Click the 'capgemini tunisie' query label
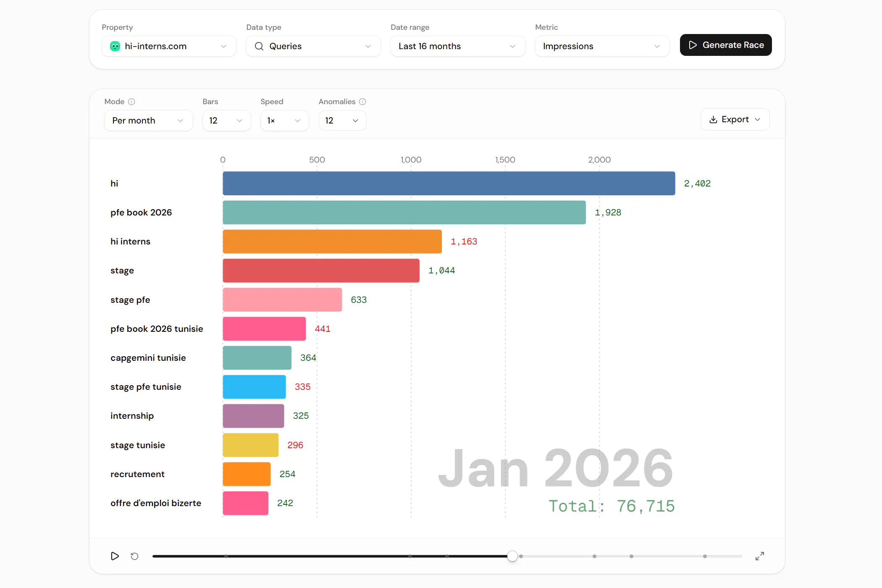The width and height of the screenshot is (882, 588). coord(148,358)
